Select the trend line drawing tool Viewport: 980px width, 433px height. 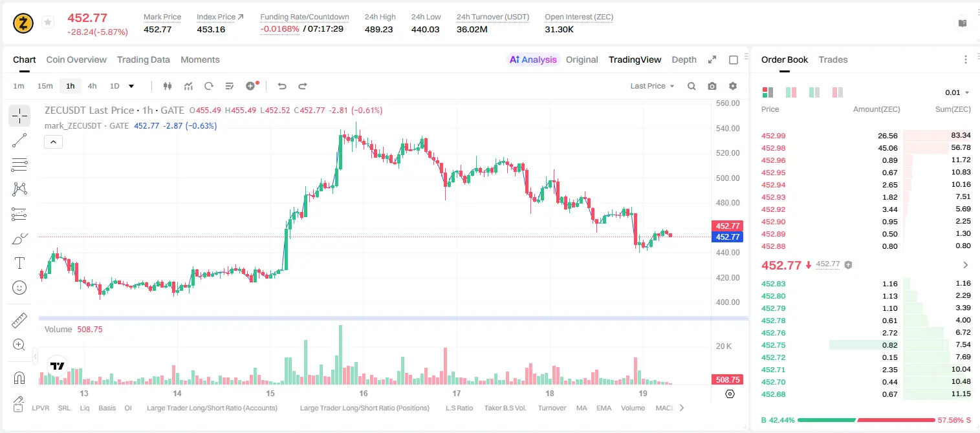pos(19,140)
